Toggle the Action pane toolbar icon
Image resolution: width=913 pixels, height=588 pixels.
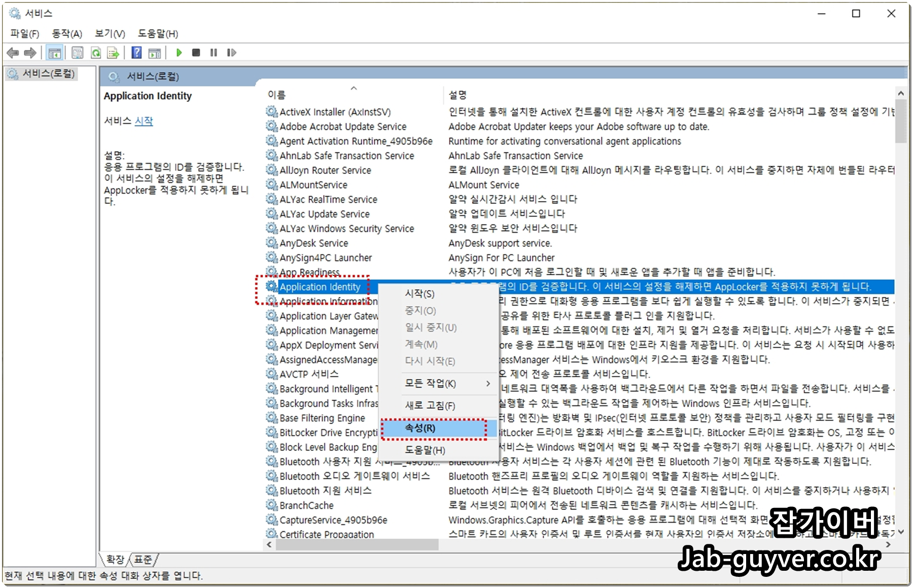[155, 52]
